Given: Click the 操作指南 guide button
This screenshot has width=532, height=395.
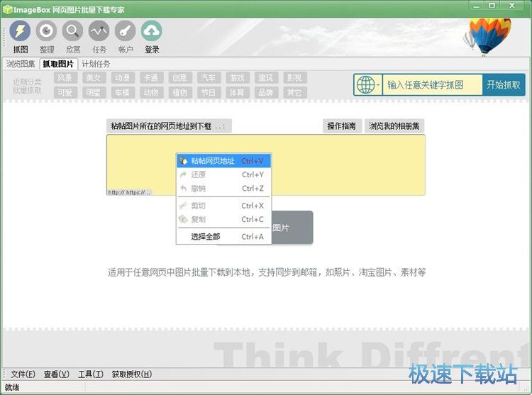Looking at the screenshot, I should 342,126.
